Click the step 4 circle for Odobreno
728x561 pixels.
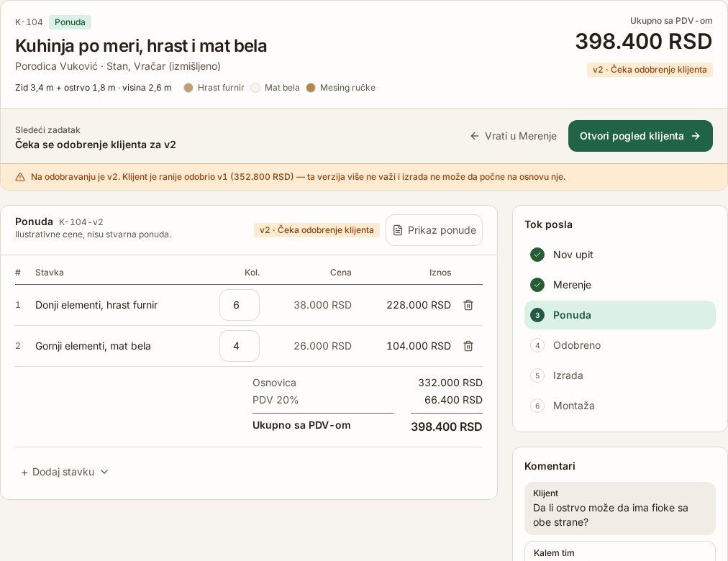coord(537,345)
